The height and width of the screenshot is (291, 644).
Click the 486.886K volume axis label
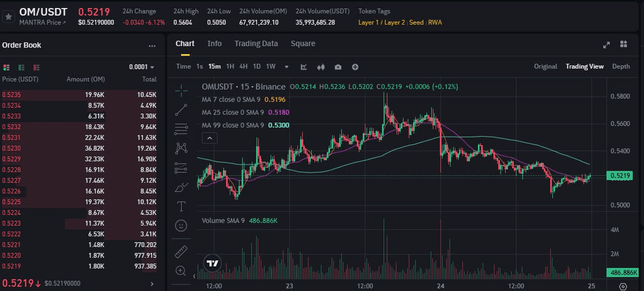pos(623,272)
